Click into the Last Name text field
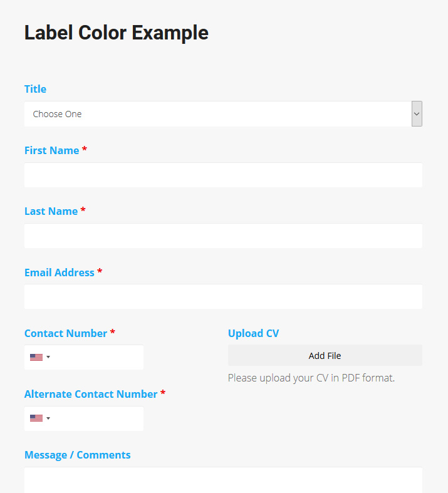 [x=223, y=236]
